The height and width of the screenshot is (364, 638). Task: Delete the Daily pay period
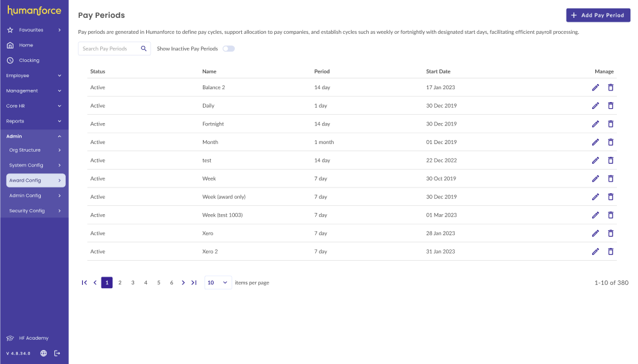pyautogui.click(x=611, y=106)
